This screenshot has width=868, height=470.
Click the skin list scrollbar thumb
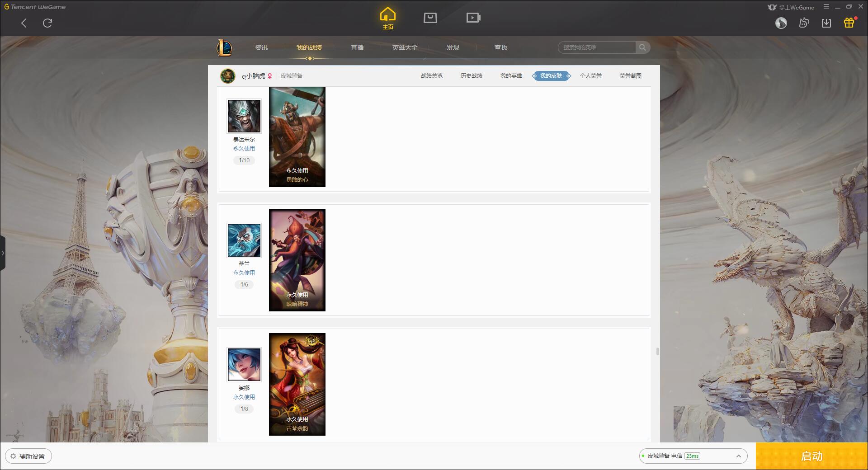coord(657,351)
